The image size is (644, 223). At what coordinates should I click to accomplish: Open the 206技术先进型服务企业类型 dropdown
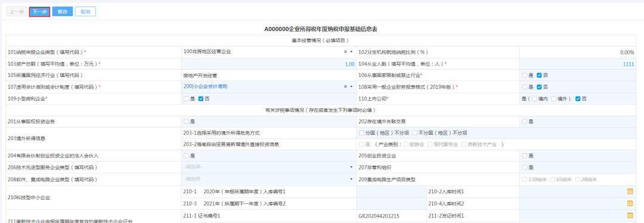268,167
